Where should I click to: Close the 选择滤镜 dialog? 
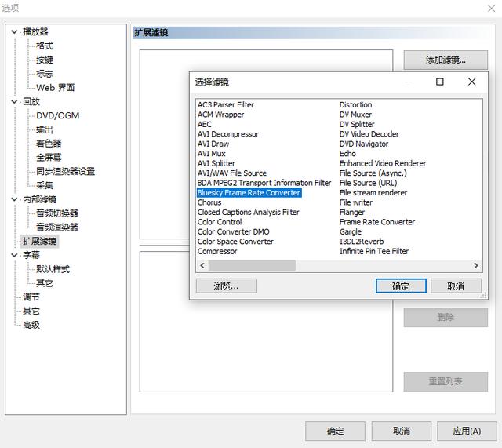(471, 82)
